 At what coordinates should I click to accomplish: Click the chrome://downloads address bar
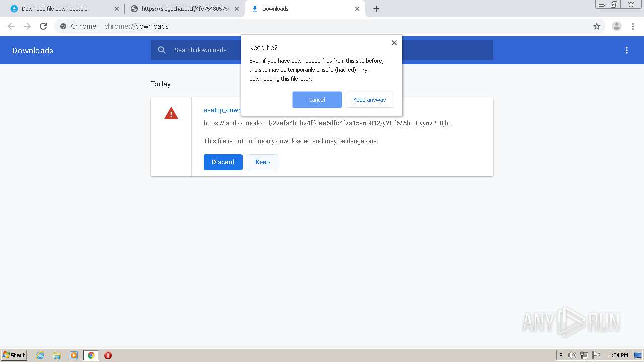(322, 26)
